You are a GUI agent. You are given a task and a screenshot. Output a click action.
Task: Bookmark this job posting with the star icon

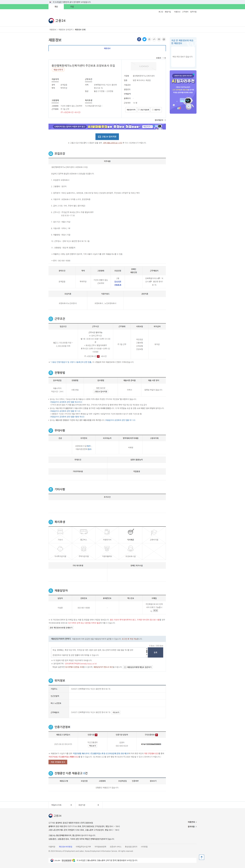[149, 39]
